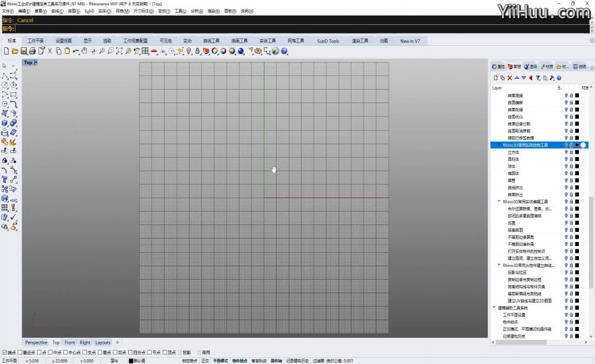Click the blue help question mark in toolbar
This screenshot has width=595, height=364.
point(284,51)
